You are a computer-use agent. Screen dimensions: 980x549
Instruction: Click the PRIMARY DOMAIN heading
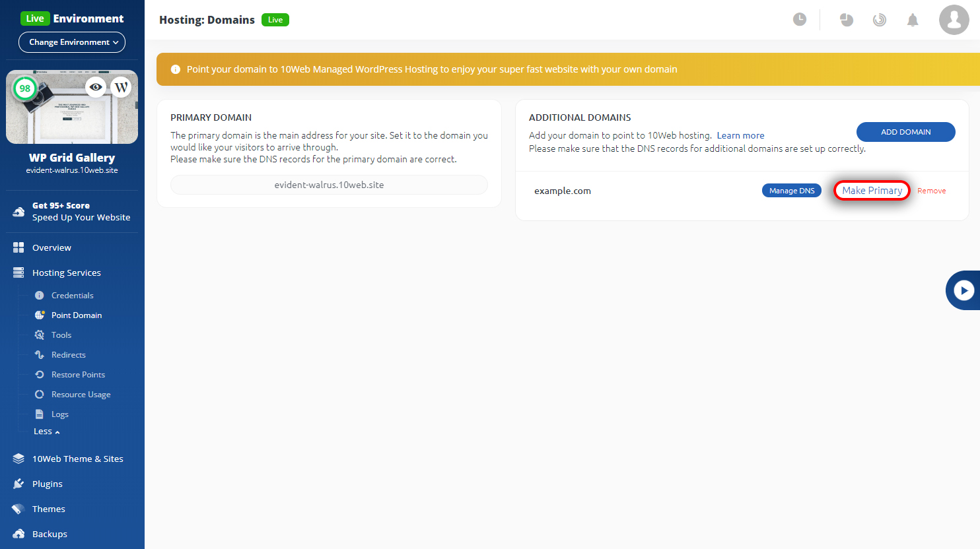211,117
